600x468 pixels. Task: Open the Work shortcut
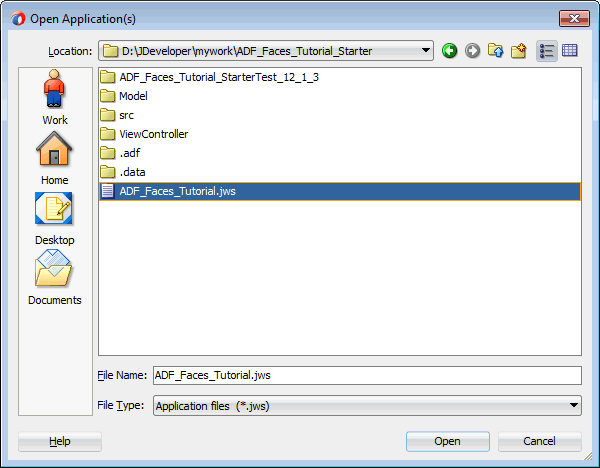coord(55,98)
